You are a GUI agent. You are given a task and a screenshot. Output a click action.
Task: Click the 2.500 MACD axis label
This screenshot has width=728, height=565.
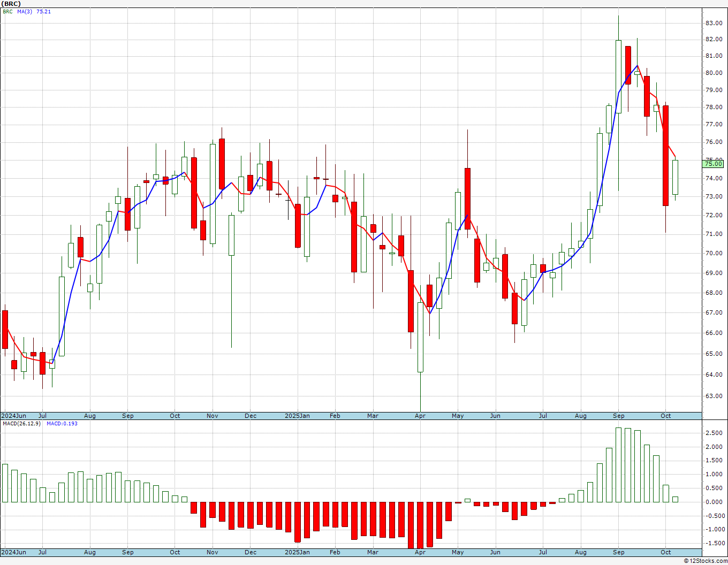tap(714, 433)
